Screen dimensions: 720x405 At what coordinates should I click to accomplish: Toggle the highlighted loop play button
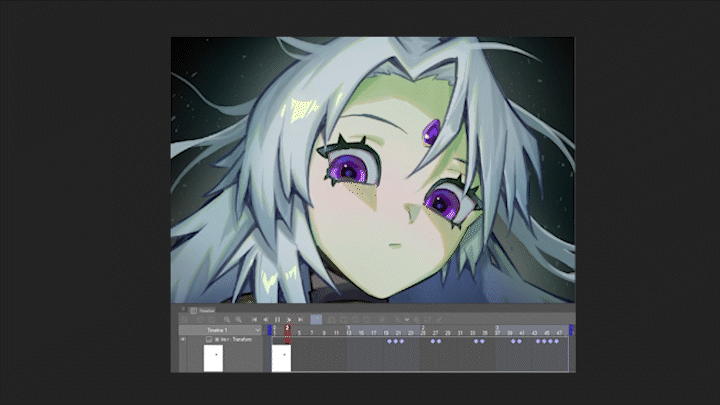pos(316,319)
